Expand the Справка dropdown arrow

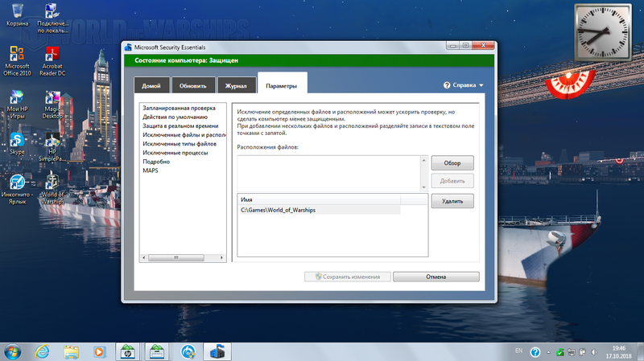[x=481, y=85]
